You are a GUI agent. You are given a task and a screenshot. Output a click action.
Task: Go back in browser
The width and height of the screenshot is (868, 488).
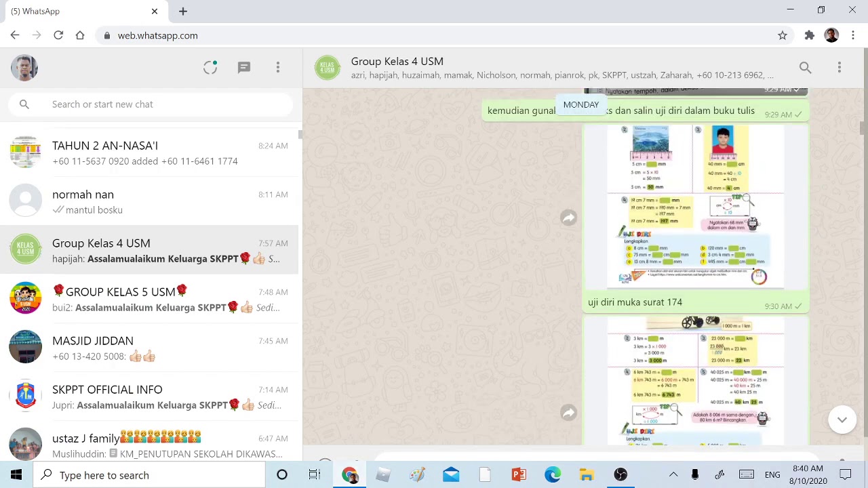(15, 35)
